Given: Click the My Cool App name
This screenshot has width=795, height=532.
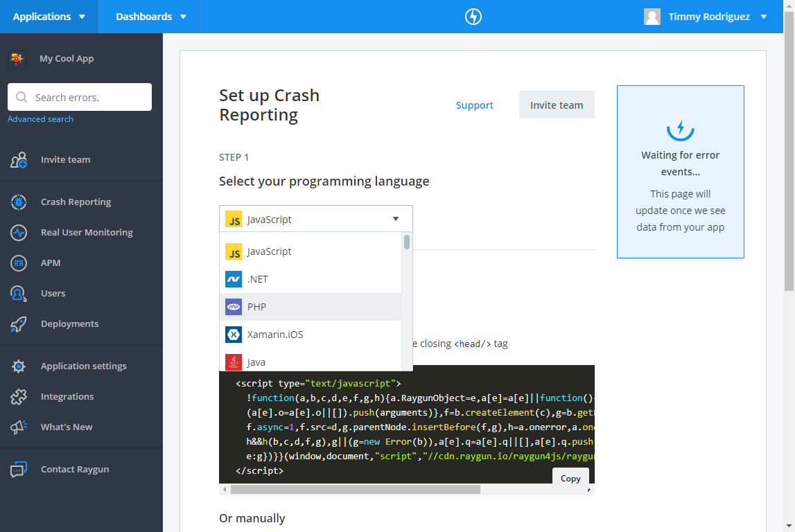Looking at the screenshot, I should pyautogui.click(x=67, y=59).
